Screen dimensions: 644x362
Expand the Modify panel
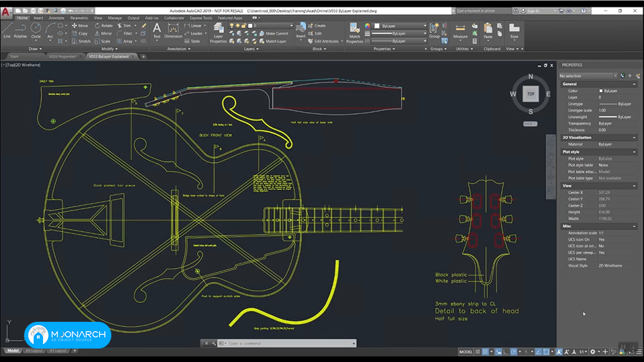(109, 49)
